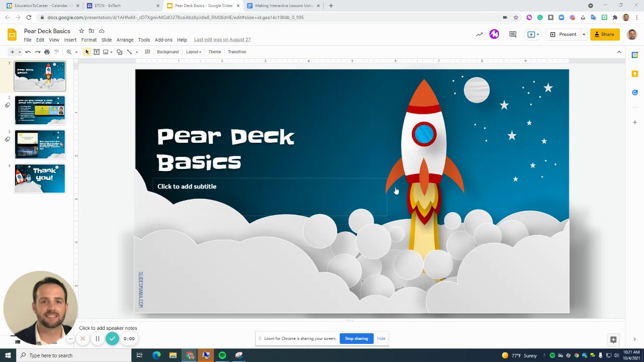Hide the menus with the collapse arrow
Viewport: 644px width, 362px height.
[x=619, y=52]
